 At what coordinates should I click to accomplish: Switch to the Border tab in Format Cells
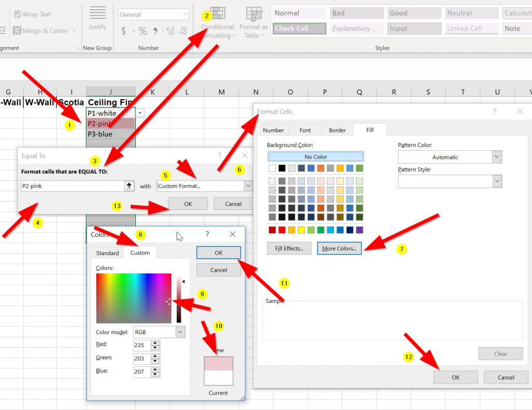click(337, 130)
